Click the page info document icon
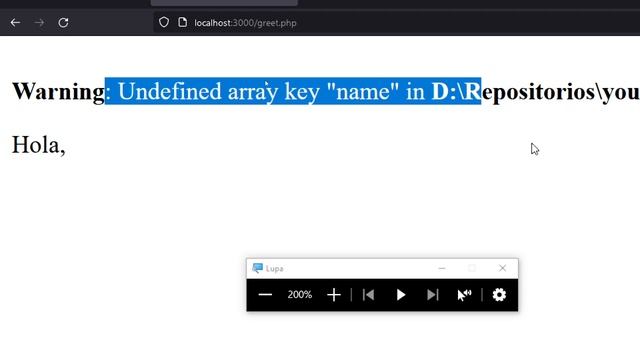Image resolution: width=640 pixels, height=360 pixels. (x=182, y=22)
